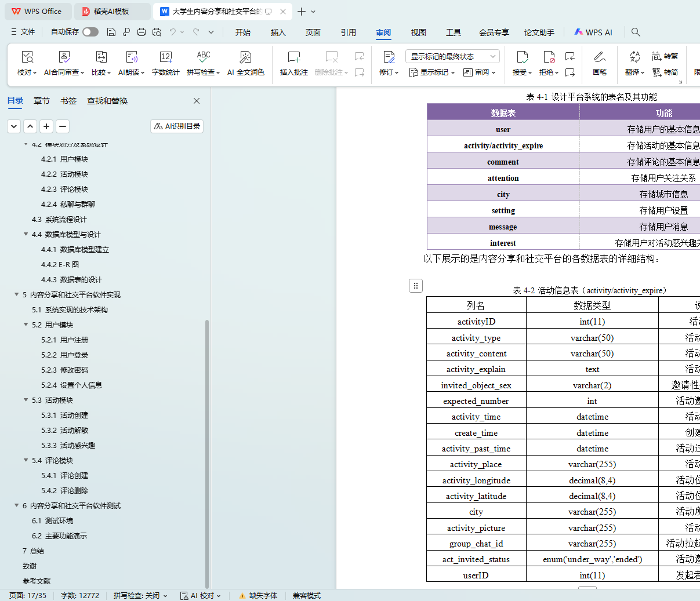Open the markup display state dropdown
700x601 pixels.
pos(452,56)
